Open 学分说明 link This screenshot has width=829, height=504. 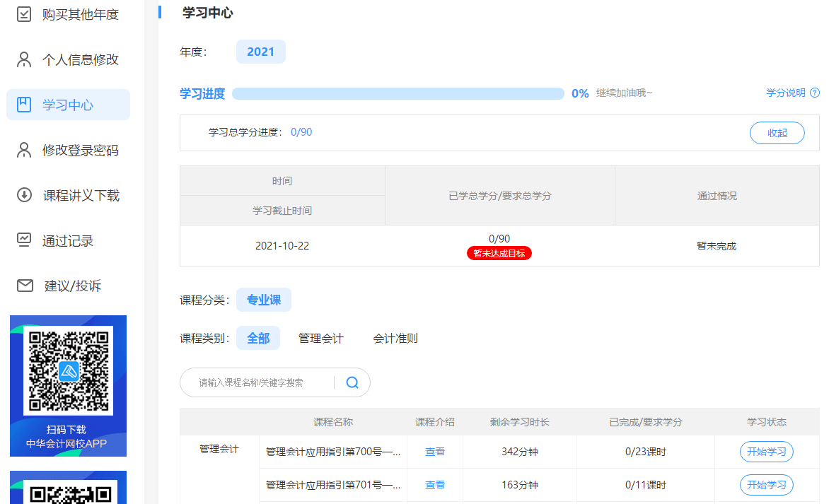point(786,93)
